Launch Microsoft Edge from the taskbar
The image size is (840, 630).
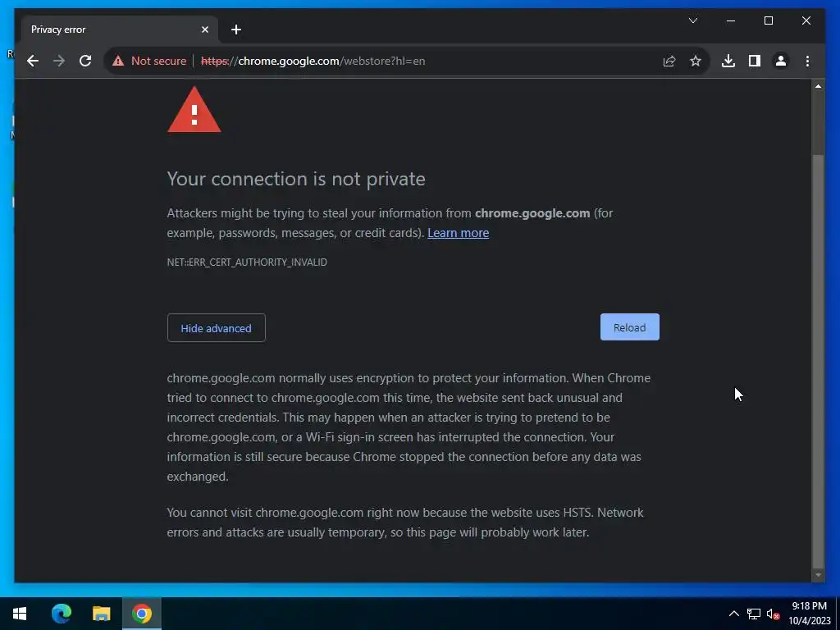click(61, 614)
